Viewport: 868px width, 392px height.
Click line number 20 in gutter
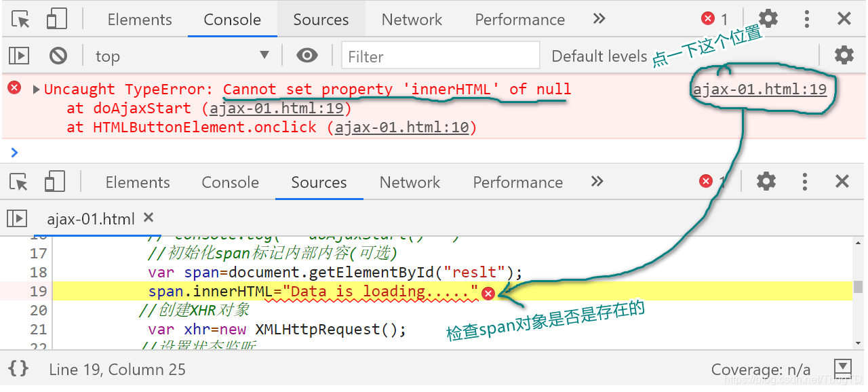point(39,310)
